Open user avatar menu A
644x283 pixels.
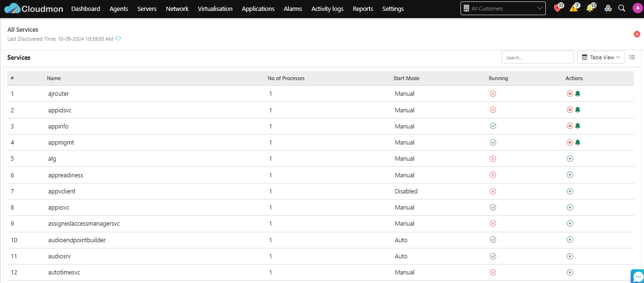coord(637,9)
